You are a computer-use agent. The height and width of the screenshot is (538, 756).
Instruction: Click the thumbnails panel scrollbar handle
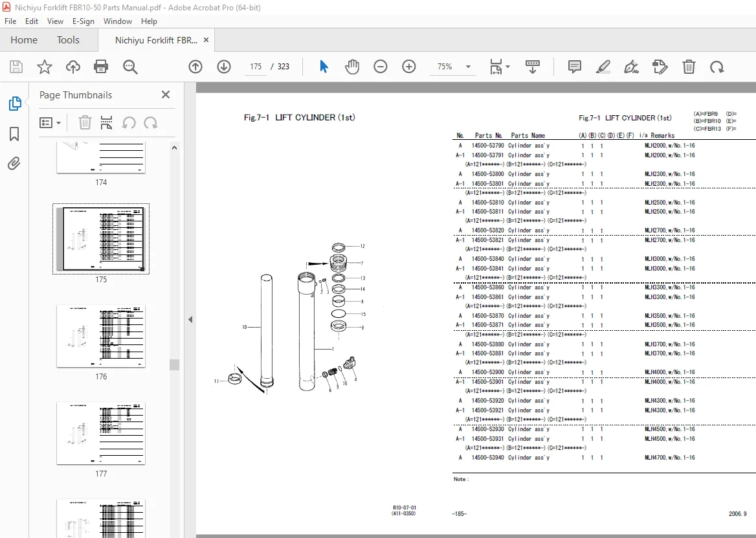(x=175, y=364)
